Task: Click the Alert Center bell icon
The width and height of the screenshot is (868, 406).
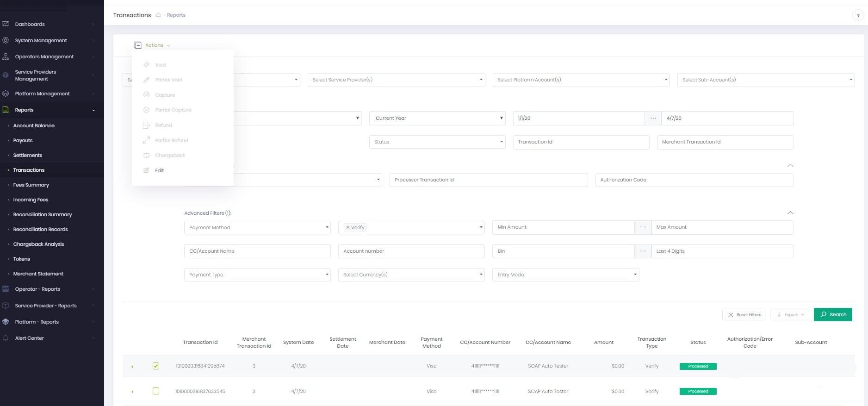Action: pyautogui.click(x=6, y=338)
